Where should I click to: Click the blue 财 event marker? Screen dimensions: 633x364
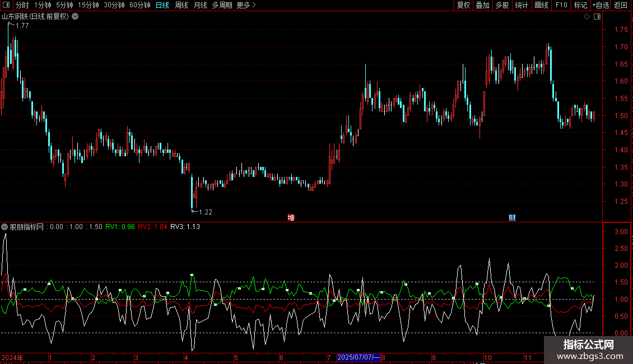click(512, 217)
